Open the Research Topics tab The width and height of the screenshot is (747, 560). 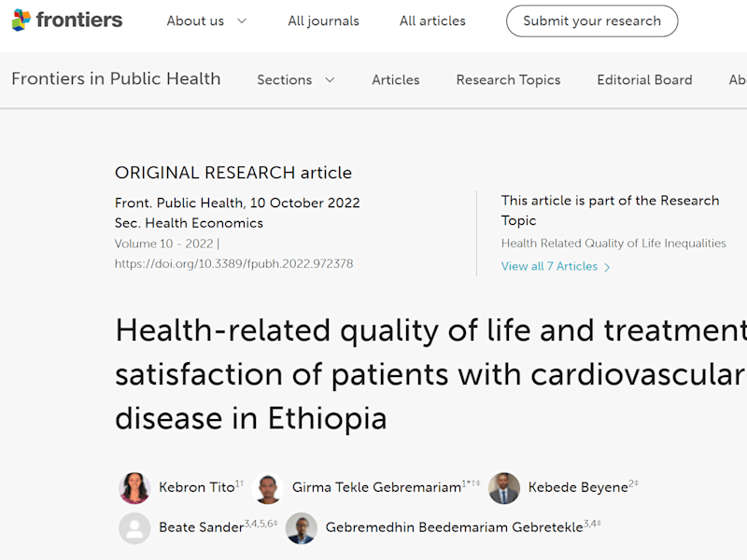[508, 79]
